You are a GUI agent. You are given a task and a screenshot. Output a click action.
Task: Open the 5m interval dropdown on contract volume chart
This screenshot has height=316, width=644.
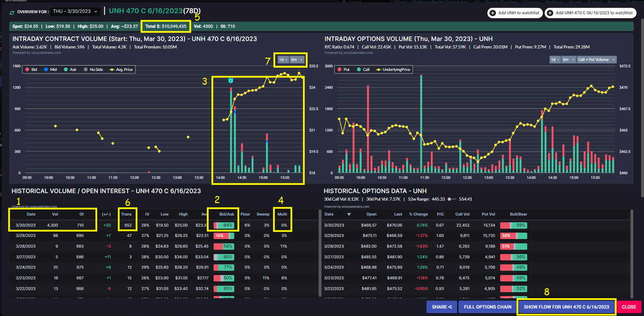(297, 59)
